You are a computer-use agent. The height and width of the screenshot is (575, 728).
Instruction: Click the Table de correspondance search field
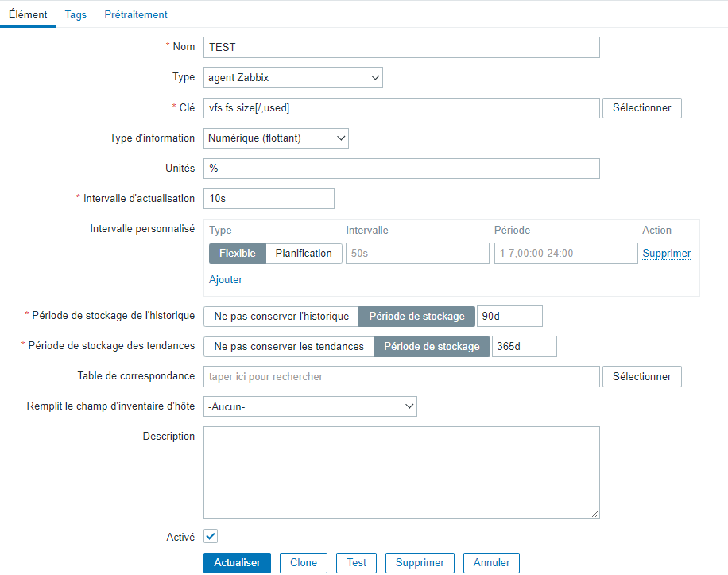pyautogui.click(x=401, y=376)
